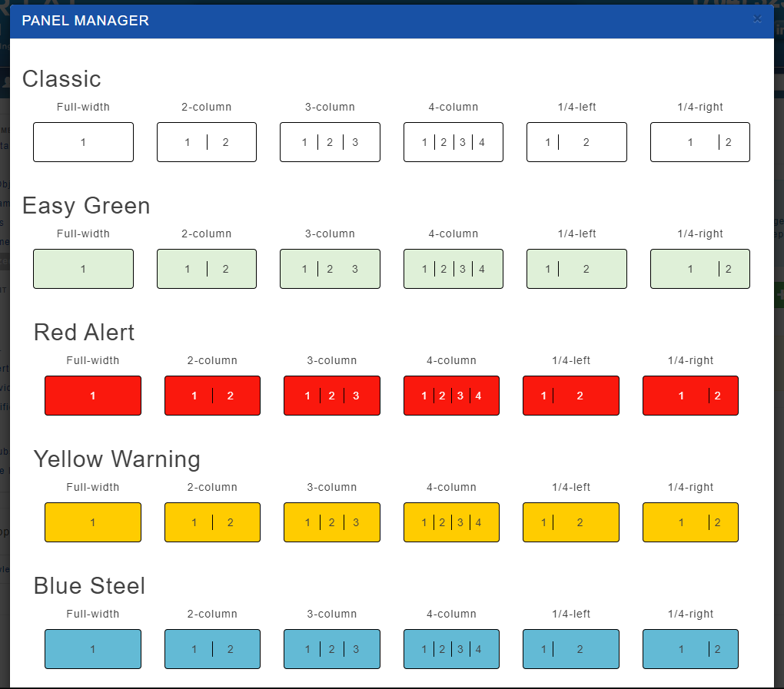
Task: Pick the Classic 4-column layout
Action: pos(453,142)
